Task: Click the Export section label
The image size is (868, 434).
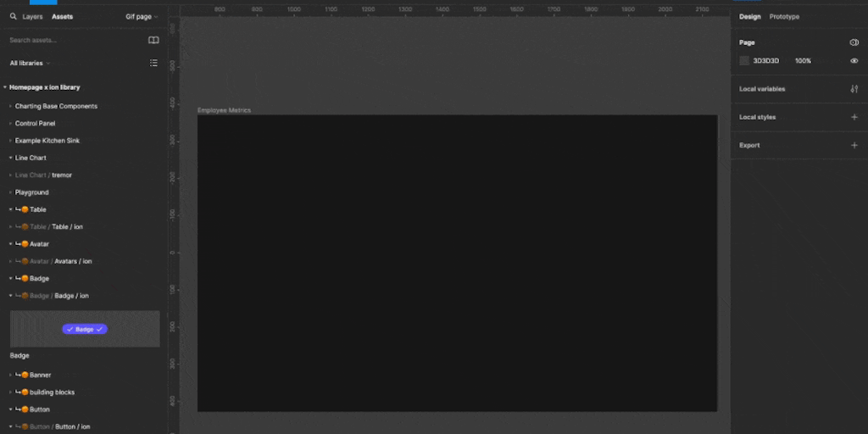Action: pos(749,146)
